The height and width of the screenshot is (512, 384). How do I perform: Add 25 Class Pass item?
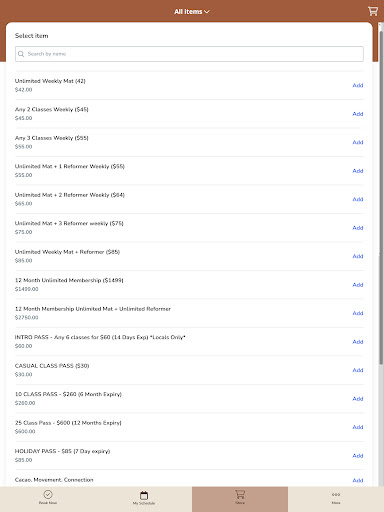(x=358, y=427)
